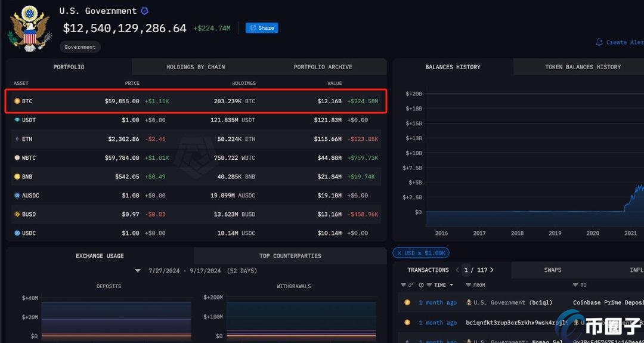Click BNB price $542.05

pos(128,177)
